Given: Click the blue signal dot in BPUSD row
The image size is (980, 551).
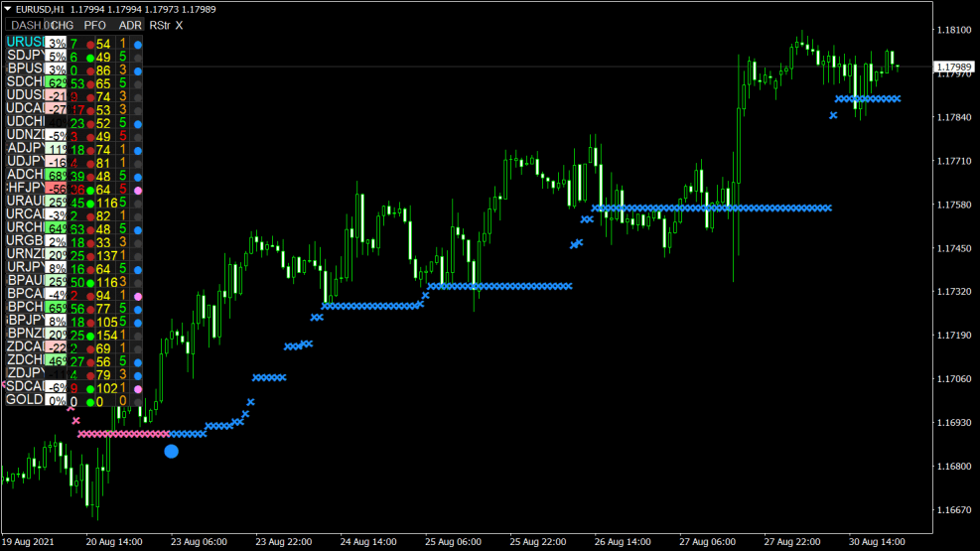Looking at the screenshot, I should coord(137,71).
